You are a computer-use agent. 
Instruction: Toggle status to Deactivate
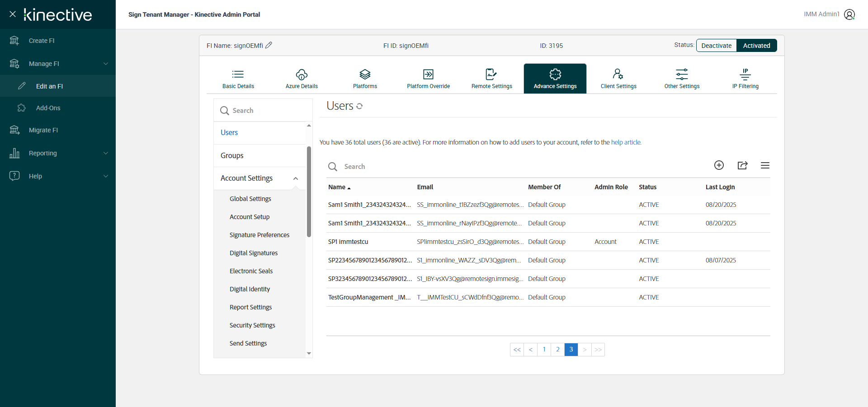point(716,46)
